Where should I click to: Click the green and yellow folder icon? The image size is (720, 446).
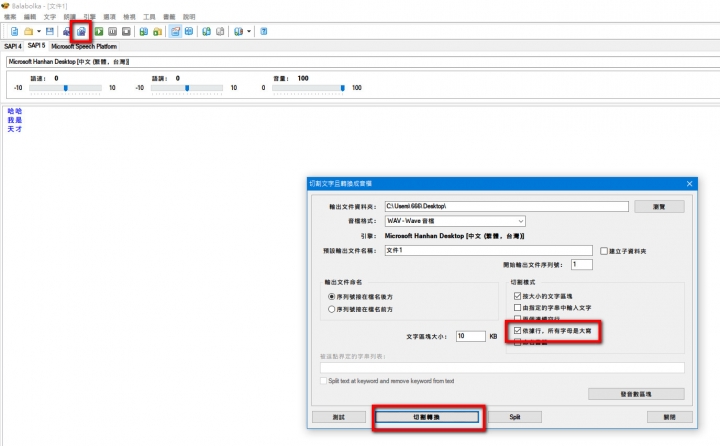pos(158,32)
